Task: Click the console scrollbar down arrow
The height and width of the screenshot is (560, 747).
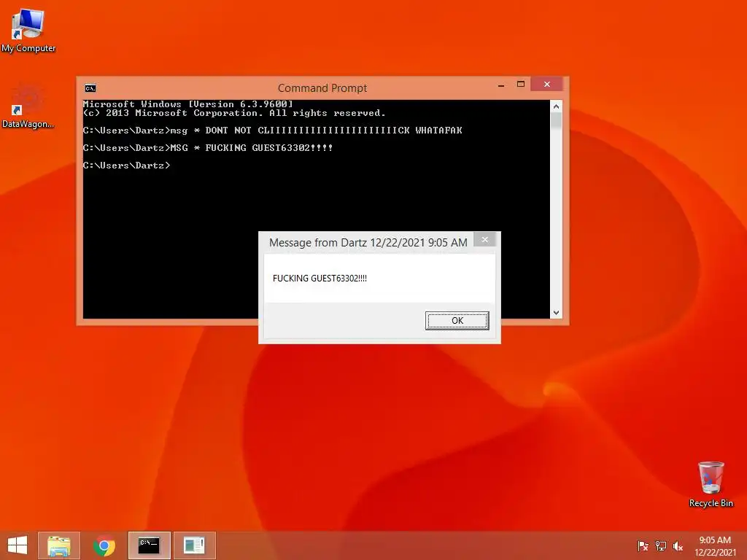Action: (x=556, y=312)
